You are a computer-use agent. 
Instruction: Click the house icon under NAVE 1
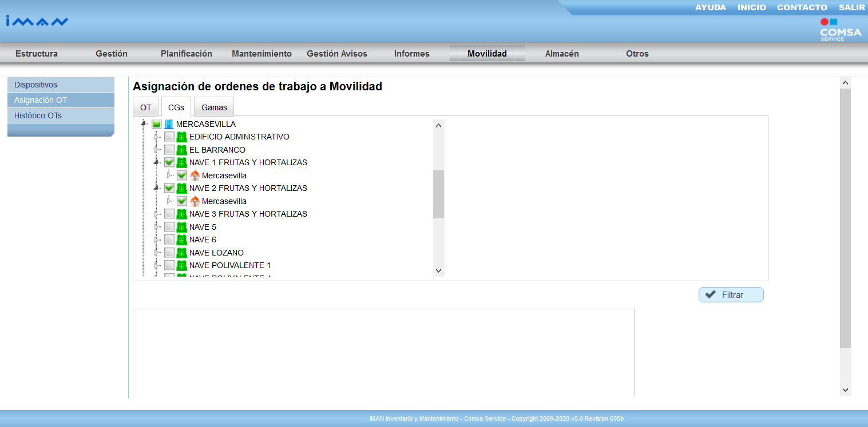(195, 175)
